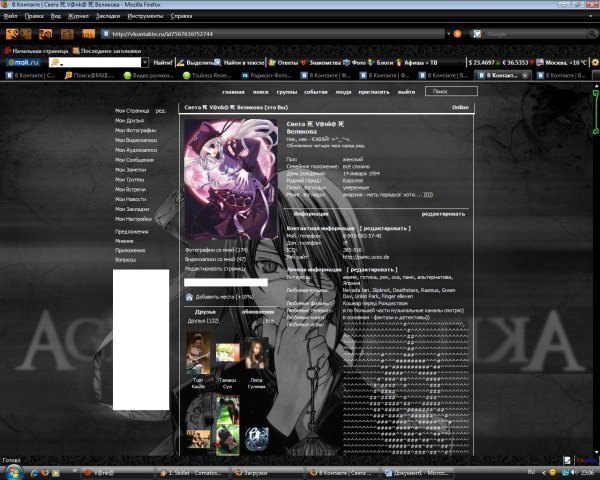Open the Журнал menu

click(78, 16)
